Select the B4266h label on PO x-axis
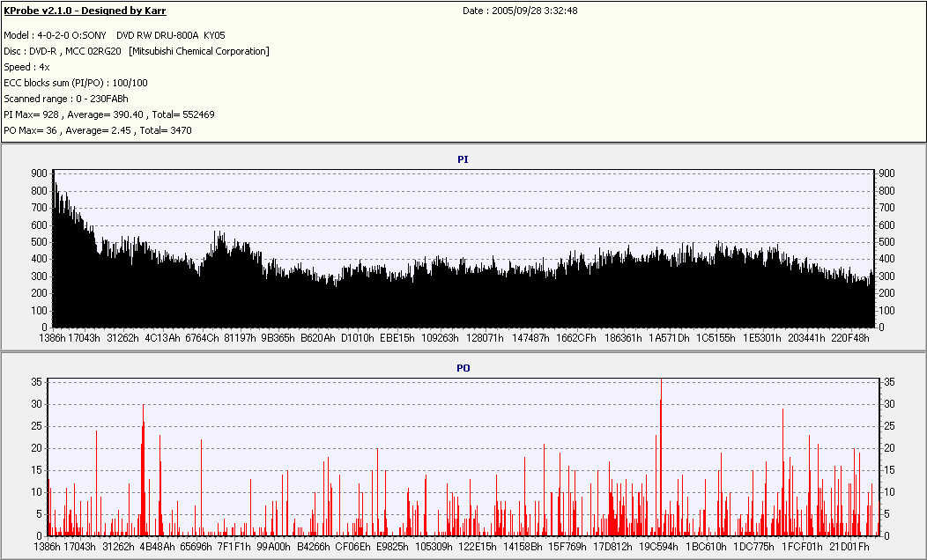927x560 pixels. click(x=315, y=547)
